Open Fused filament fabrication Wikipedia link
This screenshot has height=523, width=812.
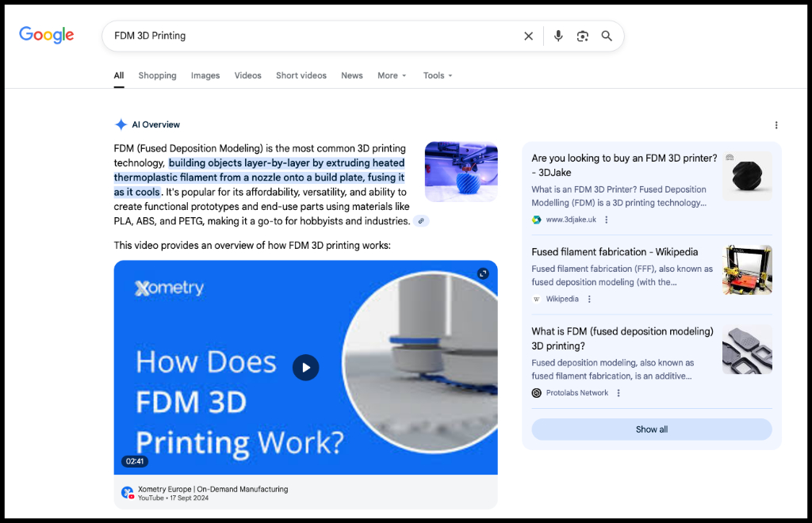(615, 252)
